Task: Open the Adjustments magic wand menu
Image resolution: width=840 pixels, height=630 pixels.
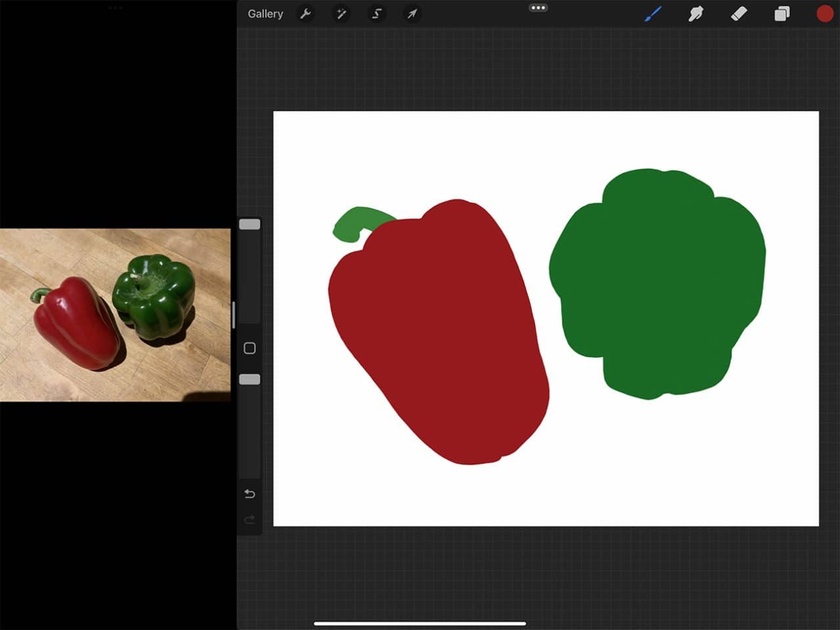Action: pos(341,14)
